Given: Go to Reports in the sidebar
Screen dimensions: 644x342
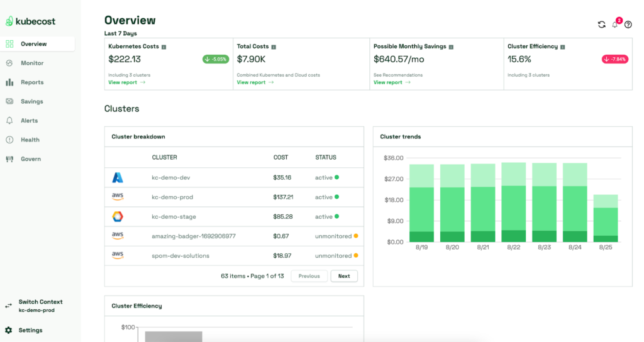Looking at the screenshot, I should 32,82.
